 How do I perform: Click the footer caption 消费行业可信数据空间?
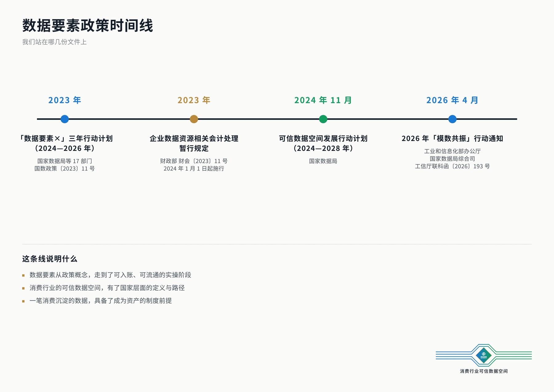[x=484, y=371]
